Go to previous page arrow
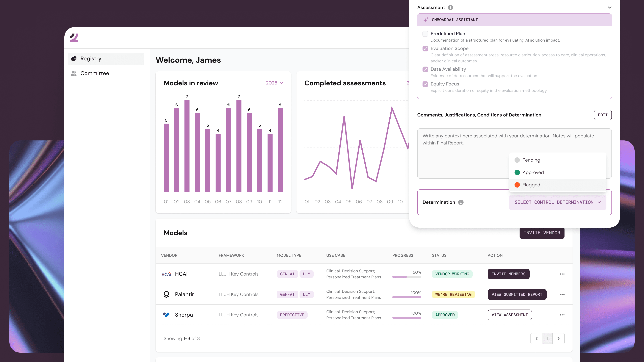Image resolution: width=644 pixels, height=362 pixels. (537, 338)
